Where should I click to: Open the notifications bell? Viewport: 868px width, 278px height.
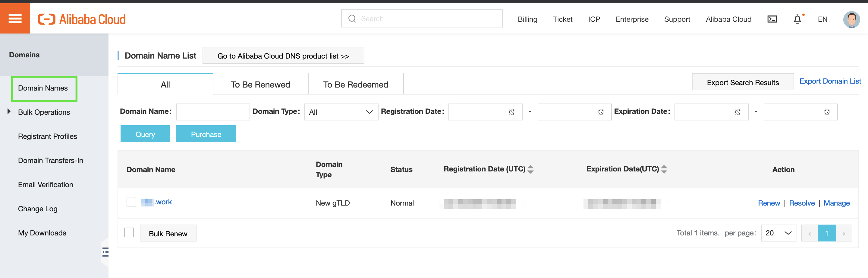pos(797,19)
